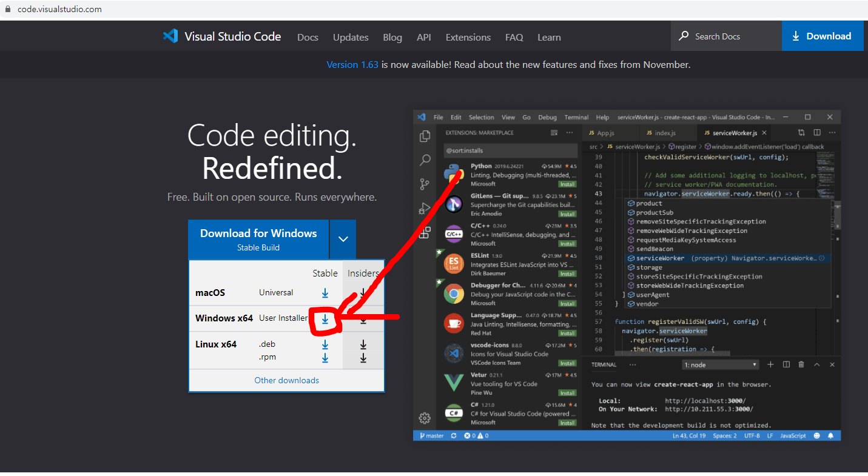
Task: Click into the Search Docs field
Action: (x=726, y=36)
